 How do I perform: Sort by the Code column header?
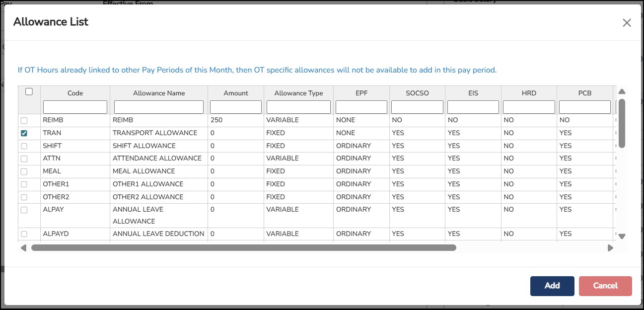tap(75, 93)
